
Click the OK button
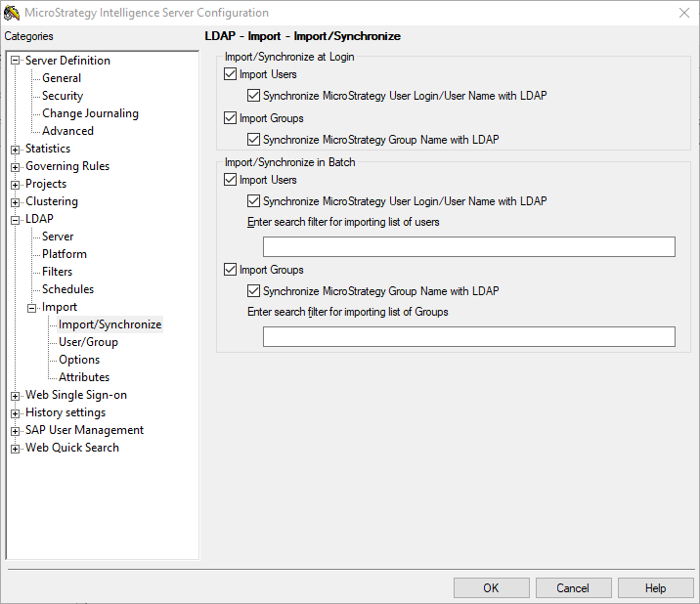pos(492,588)
